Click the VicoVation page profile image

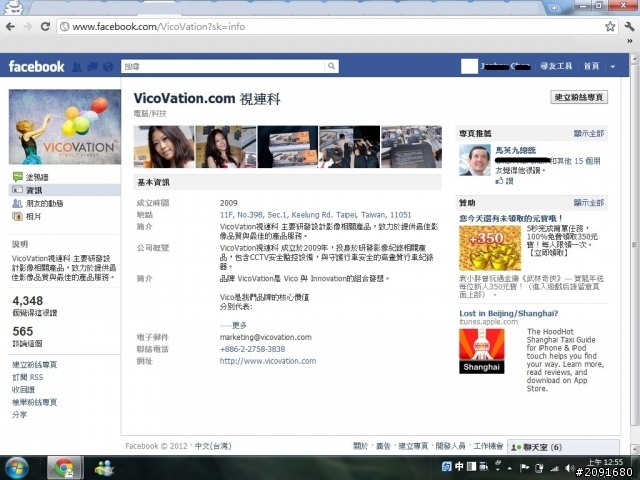click(65, 127)
